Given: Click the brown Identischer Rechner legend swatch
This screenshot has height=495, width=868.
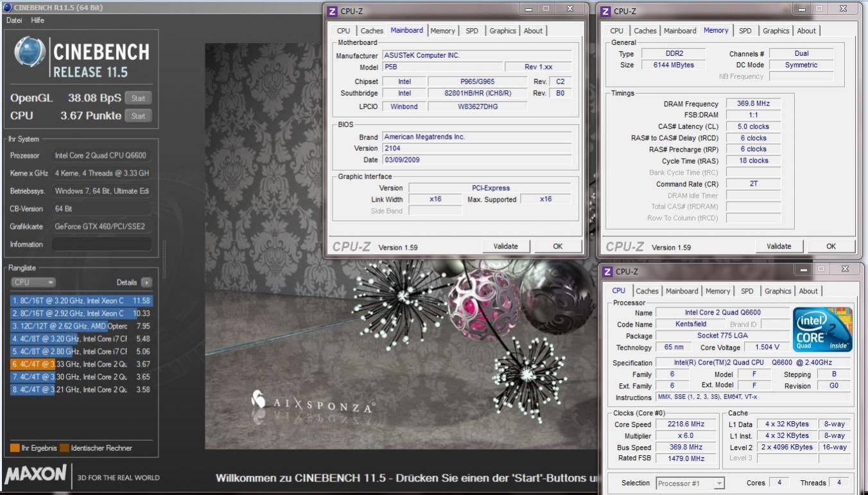Looking at the screenshot, I should [65, 448].
